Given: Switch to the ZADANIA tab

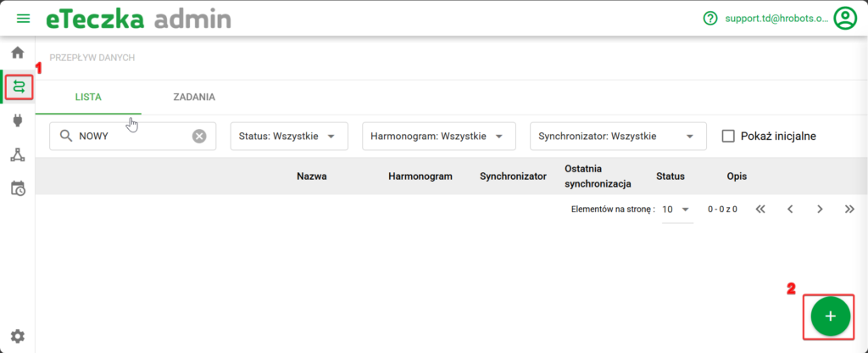Looking at the screenshot, I should coord(193,97).
